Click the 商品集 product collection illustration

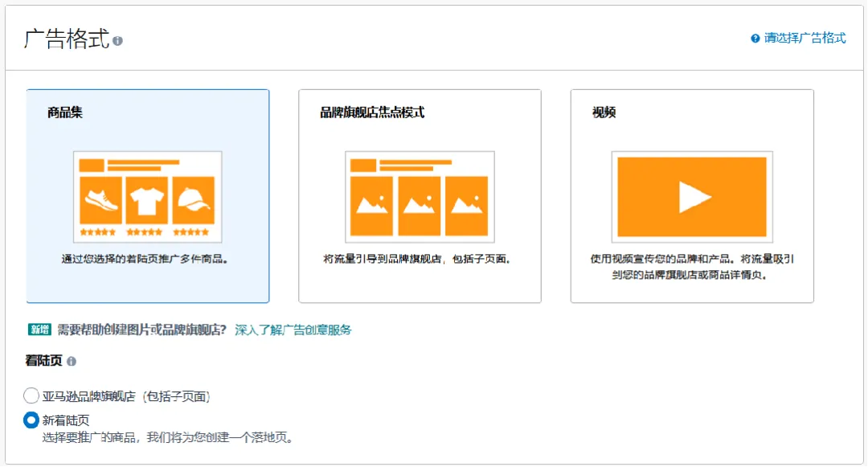(148, 197)
